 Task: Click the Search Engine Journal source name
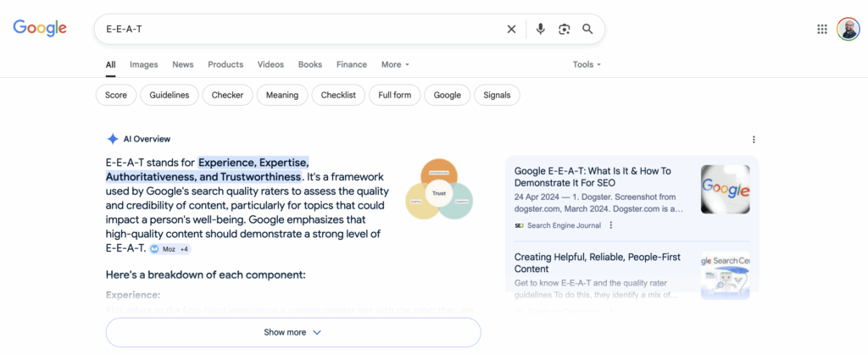click(564, 225)
